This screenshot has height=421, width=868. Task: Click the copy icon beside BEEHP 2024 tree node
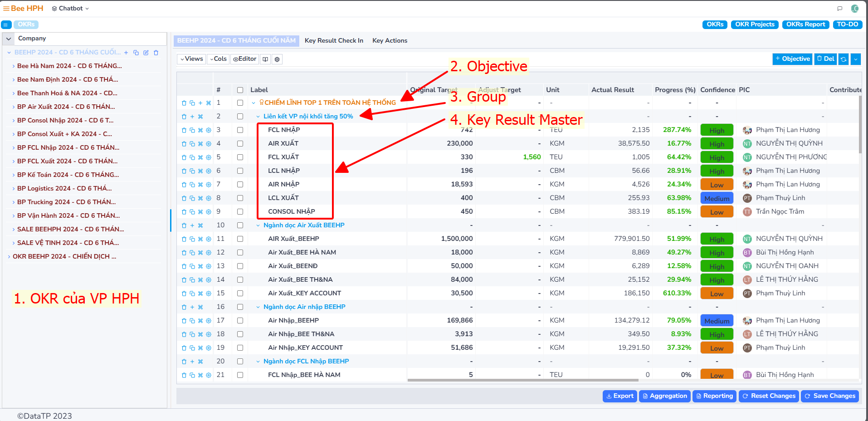(x=136, y=53)
